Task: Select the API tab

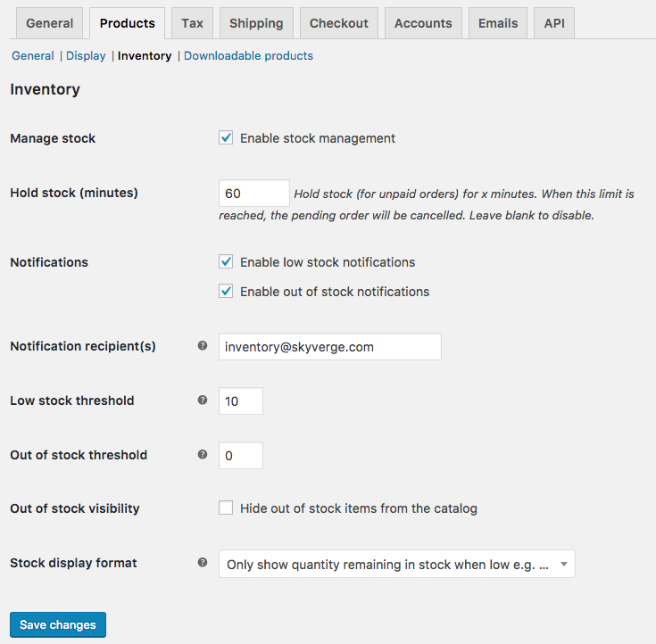Action: (x=554, y=23)
